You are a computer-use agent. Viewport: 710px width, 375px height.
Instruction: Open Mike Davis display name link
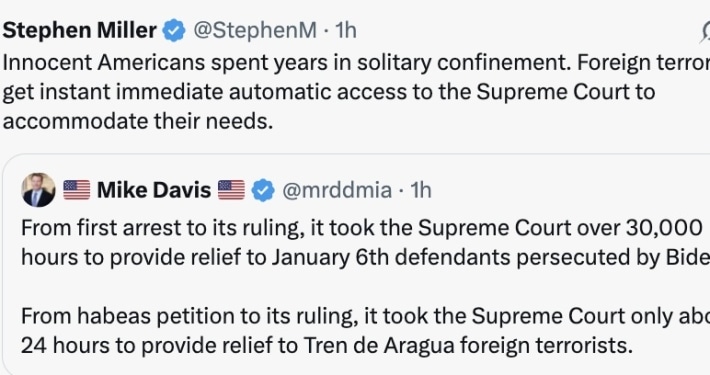(x=154, y=190)
